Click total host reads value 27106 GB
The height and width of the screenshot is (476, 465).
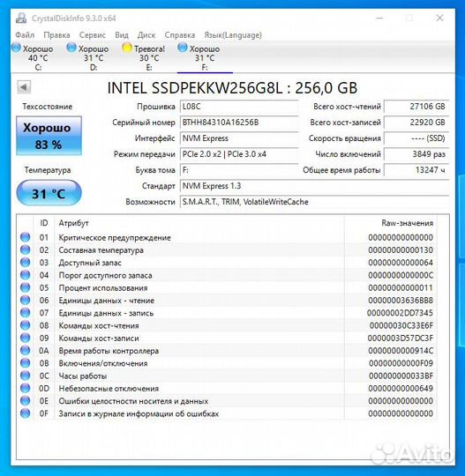[416, 107]
